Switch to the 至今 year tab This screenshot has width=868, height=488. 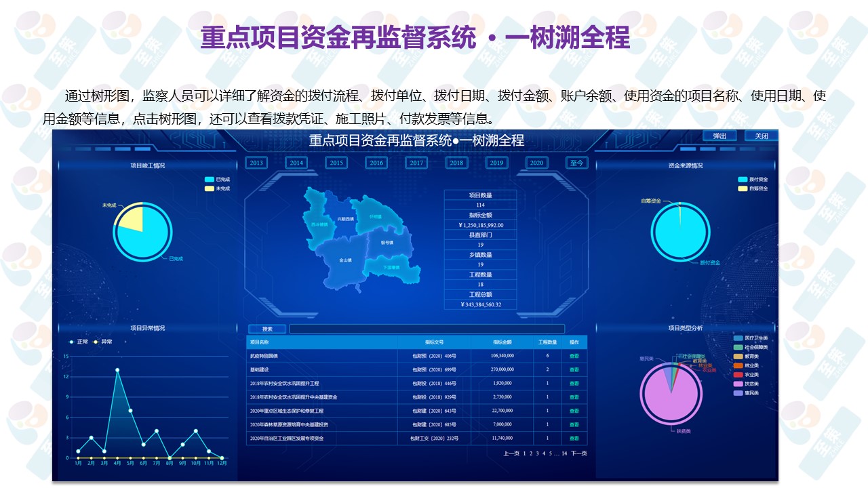[576, 163]
